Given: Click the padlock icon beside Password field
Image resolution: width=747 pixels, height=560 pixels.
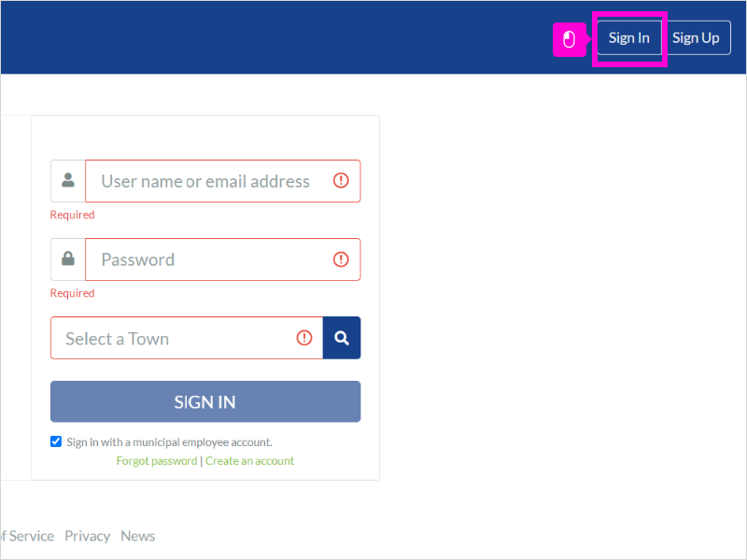Looking at the screenshot, I should click(68, 259).
